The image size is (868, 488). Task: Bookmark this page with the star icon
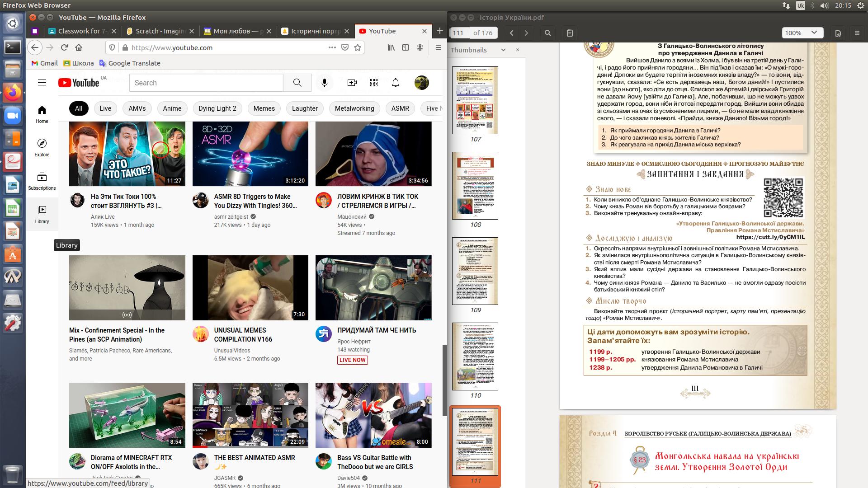pos(358,47)
